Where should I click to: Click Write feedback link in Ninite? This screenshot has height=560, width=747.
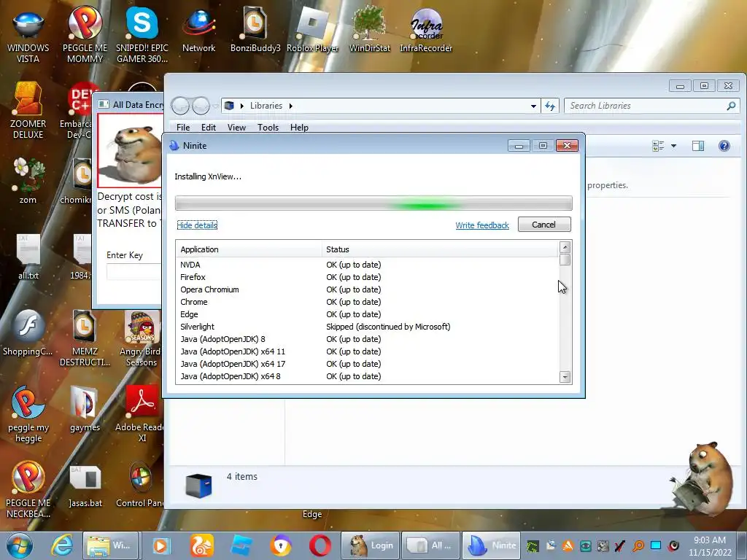[482, 225]
